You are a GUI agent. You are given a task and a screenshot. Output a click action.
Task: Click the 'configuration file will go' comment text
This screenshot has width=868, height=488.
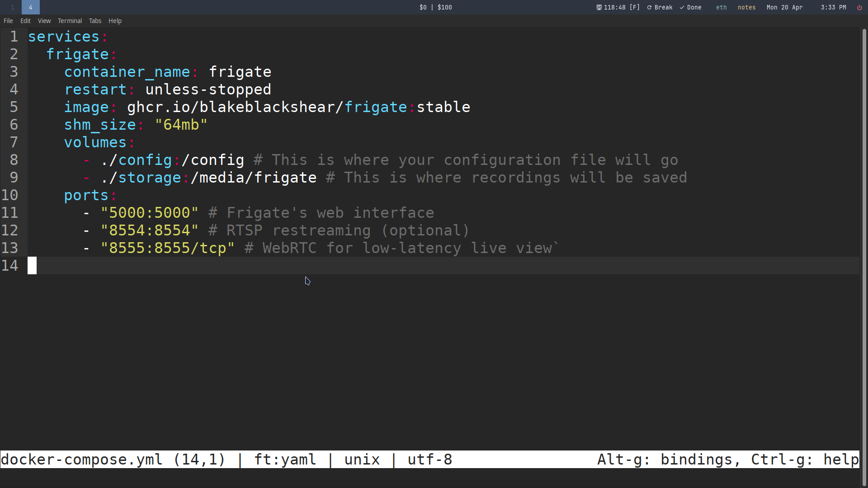click(x=561, y=160)
